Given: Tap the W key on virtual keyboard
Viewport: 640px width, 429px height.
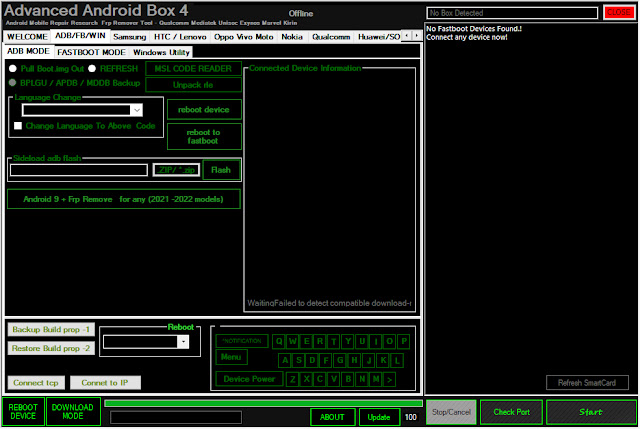Looking at the screenshot, I should (293, 341).
